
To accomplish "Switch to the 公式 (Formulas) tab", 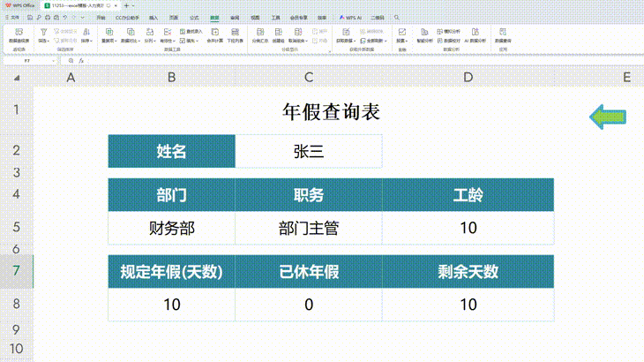I will (x=194, y=18).
